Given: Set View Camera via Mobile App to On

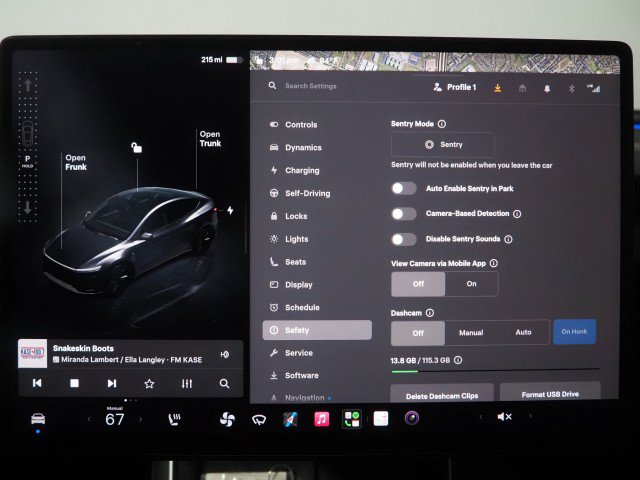Looking at the screenshot, I should coord(471,284).
